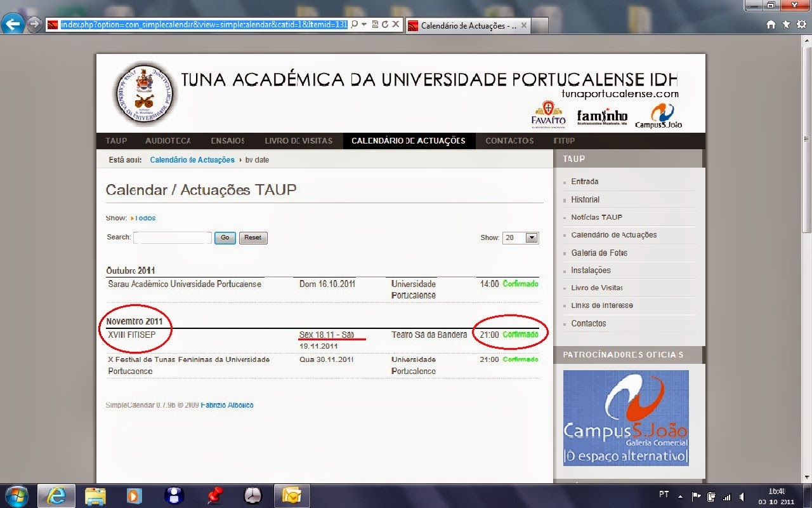This screenshot has width=812, height=508.
Task: Click the Search text field
Action: tap(173, 237)
